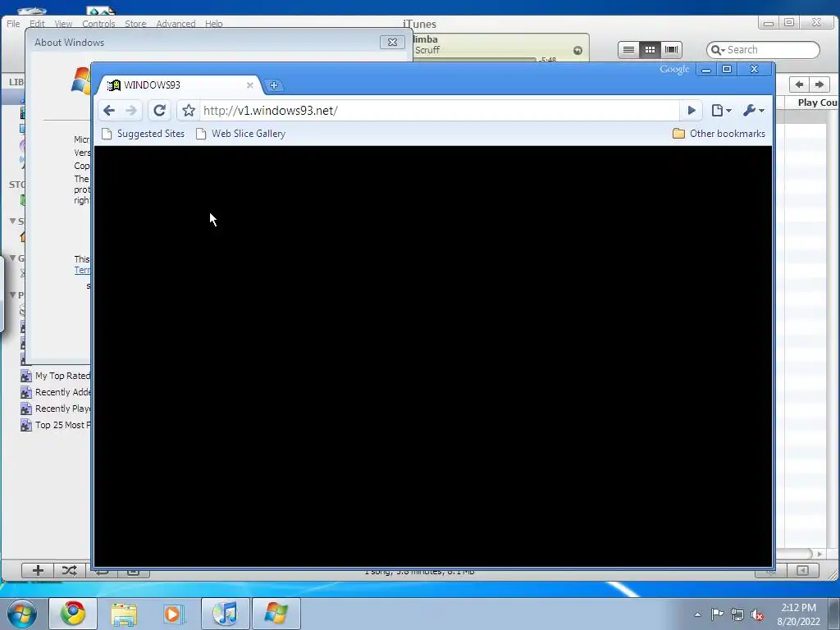
Task: Open Windows Explorer from taskbar
Action: (x=124, y=614)
